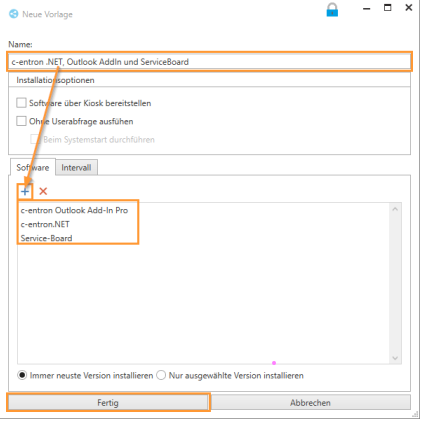The width and height of the screenshot is (426, 422).
Task: Click the red X remove software icon
Action: tap(43, 191)
